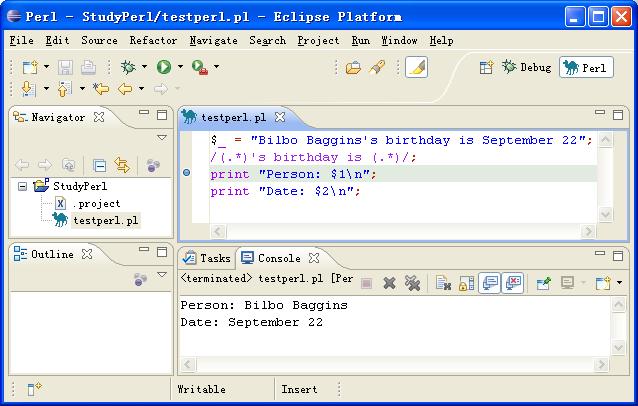This screenshot has height=406, width=638.
Task: Click the Debug bug icon in toolbar
Action: point(128,67)
